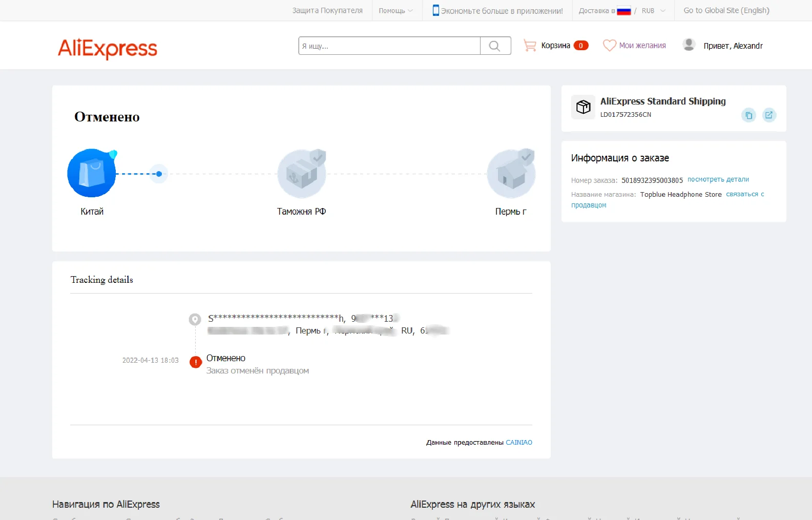This screenshot has height=520, width=812.
Task: Click the Пермь г house destination icon
Action: click(x=511, y=174)
